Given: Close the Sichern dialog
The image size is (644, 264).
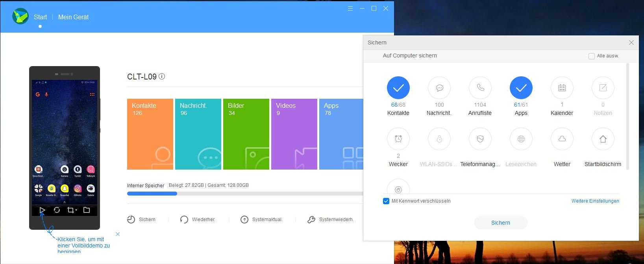Looking at the screenshot, I should [x=631, y=42].
